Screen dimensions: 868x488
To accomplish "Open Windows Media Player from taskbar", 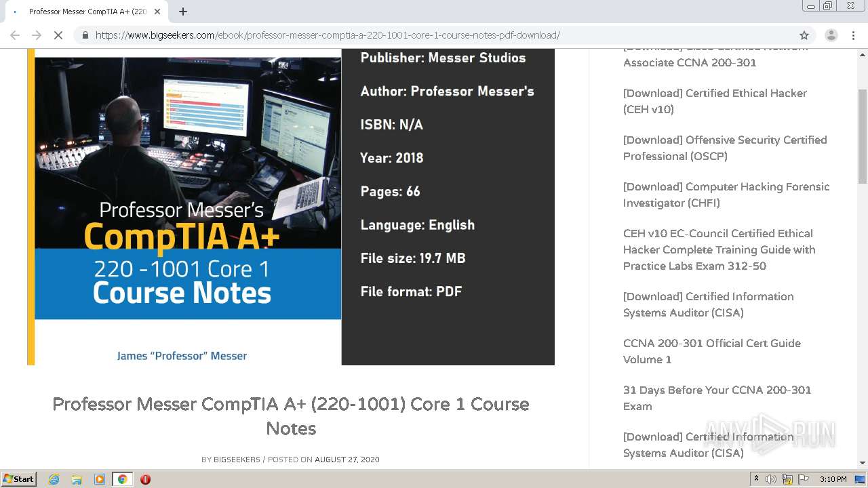I will pos(100,479).
